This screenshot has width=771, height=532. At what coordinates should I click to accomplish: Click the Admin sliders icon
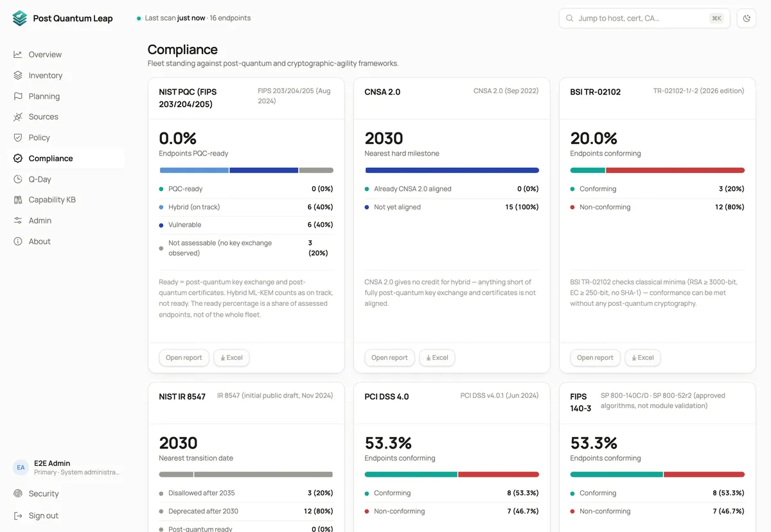[18, 220]
